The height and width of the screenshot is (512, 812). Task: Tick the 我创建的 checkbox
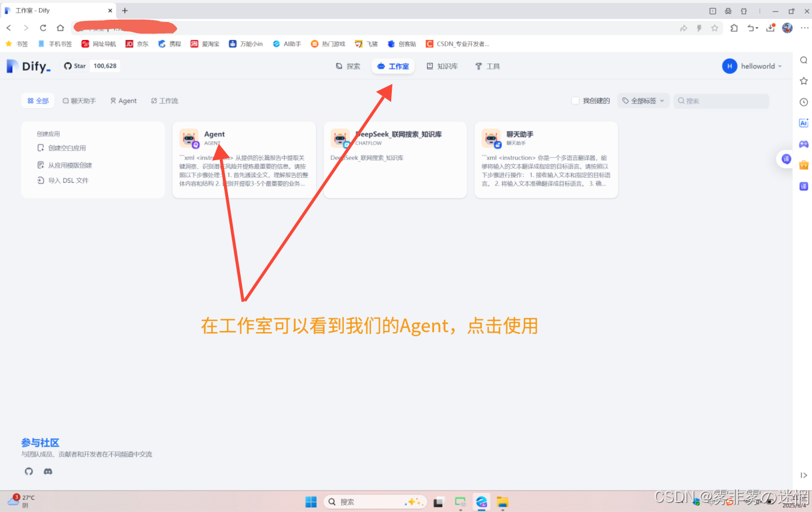tap(575, 101)
